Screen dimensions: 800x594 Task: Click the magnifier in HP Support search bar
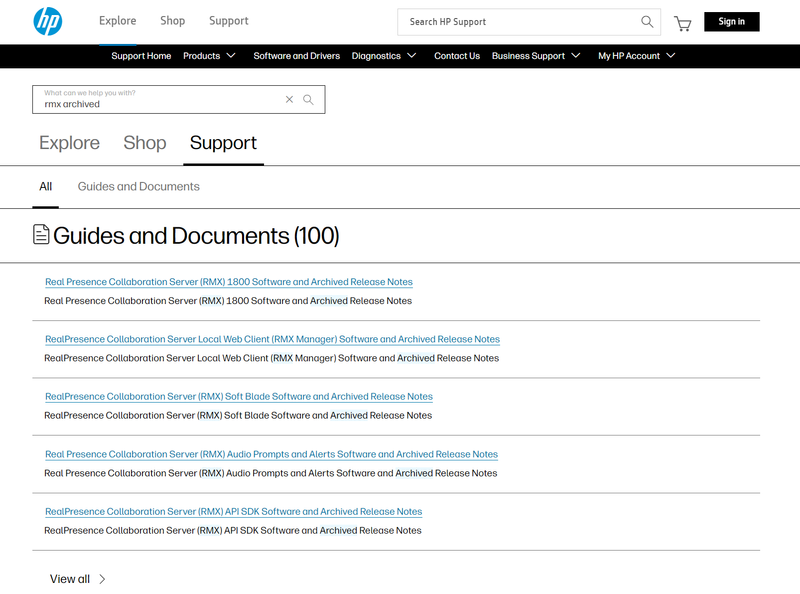tap(646, 21)
